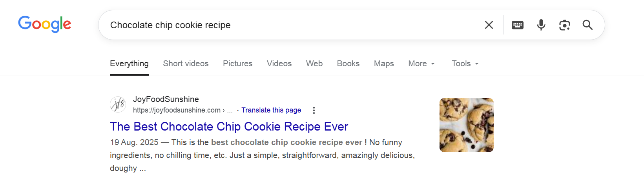The height and width of the screenshot is (187, 644).
Task: Click the Translate this page link
Action: coord(271,110)
